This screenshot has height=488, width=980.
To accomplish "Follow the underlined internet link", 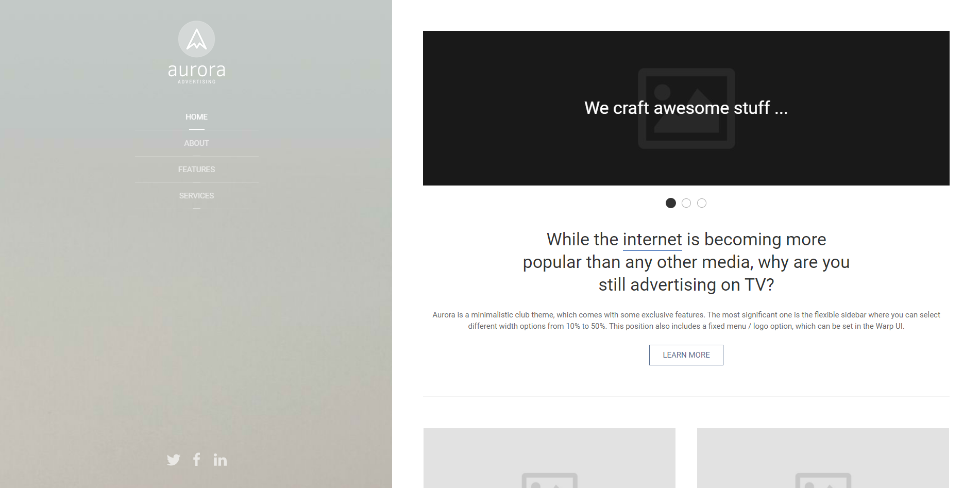I will (x=652, y=240).
